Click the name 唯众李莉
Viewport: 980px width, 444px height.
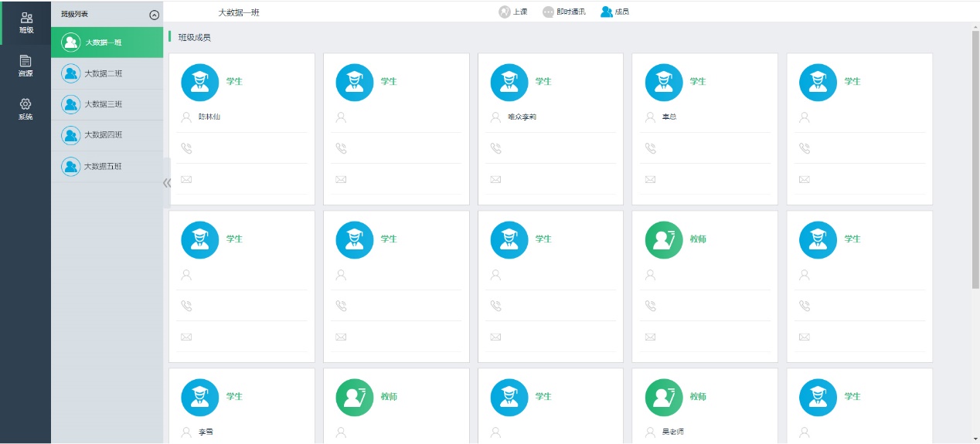pos(522,117)
